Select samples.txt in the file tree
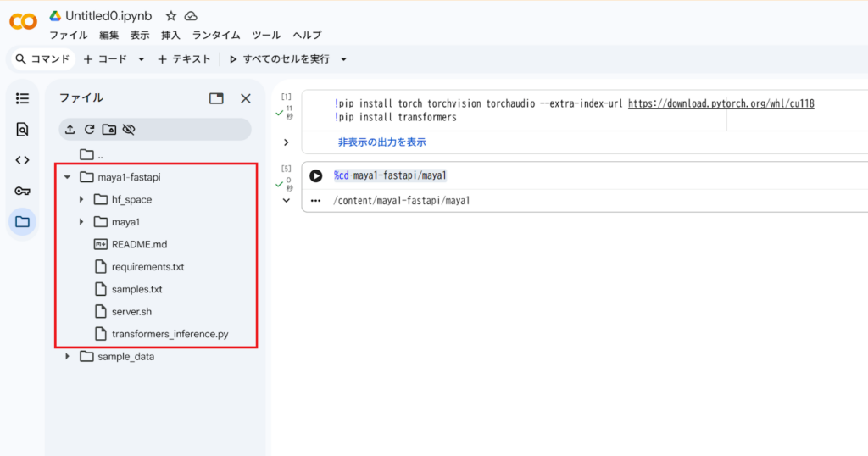 (136, 289)
